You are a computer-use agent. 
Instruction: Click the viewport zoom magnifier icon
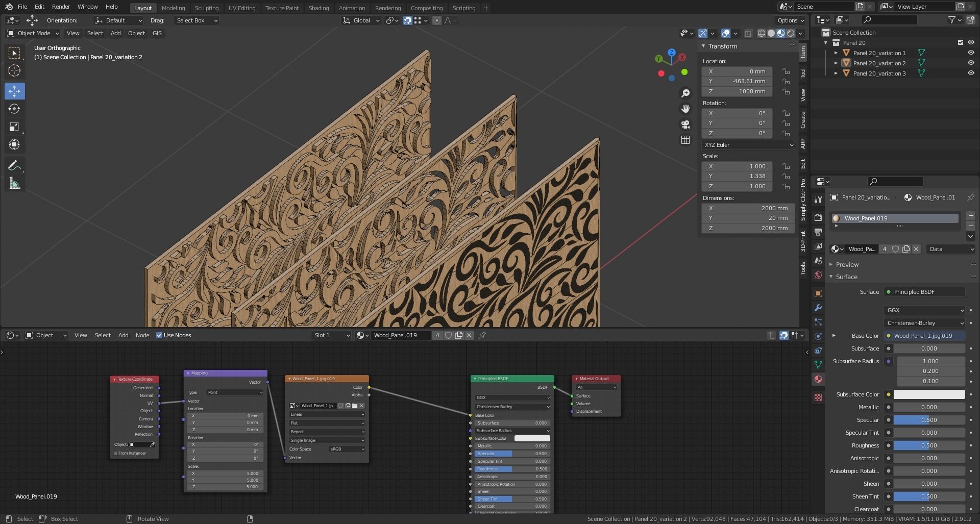coord(685,93)
